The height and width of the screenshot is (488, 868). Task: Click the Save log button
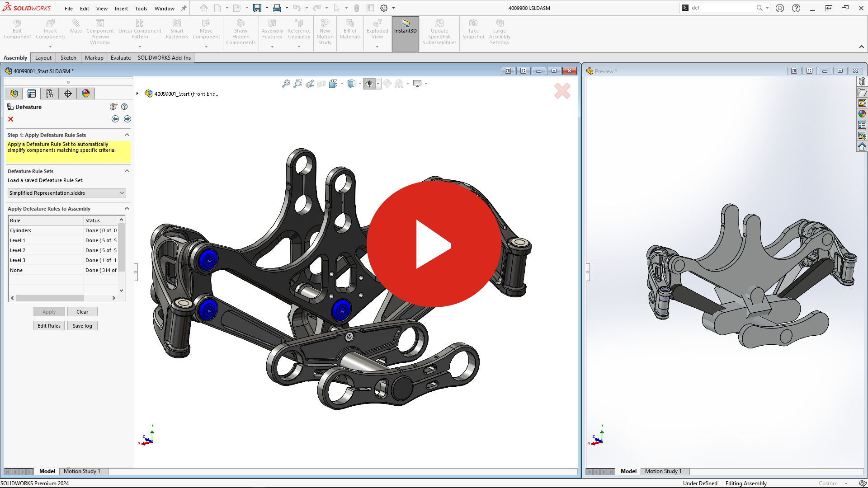pos(82,326)
